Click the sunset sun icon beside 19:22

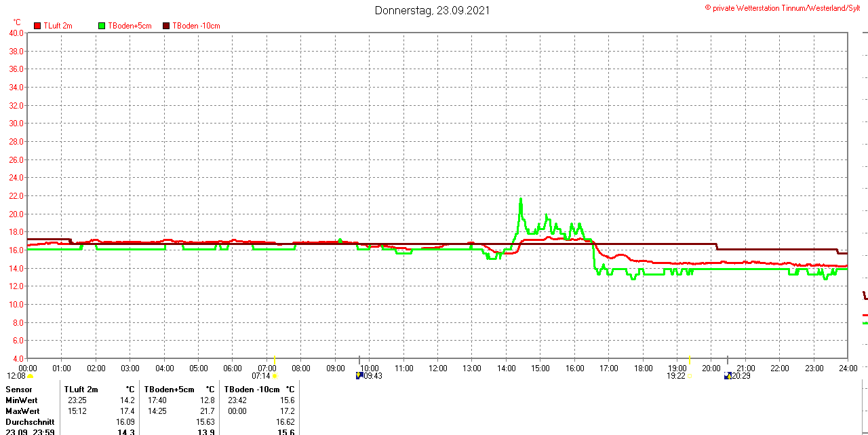point(689,376)
